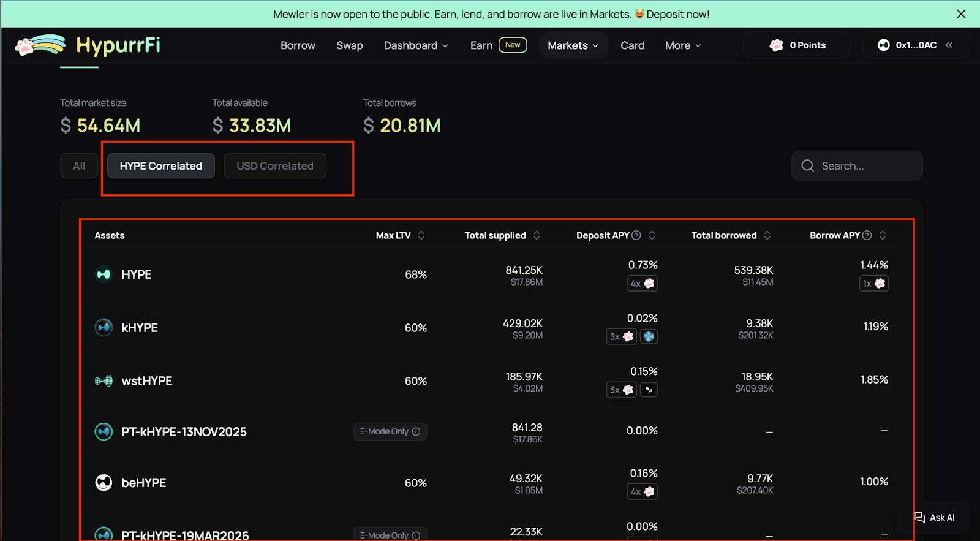Image resolution: width=980 pixels, height=541 pixels.
Task: Click the search magnifier icon
Action: [x=808, y=165]
